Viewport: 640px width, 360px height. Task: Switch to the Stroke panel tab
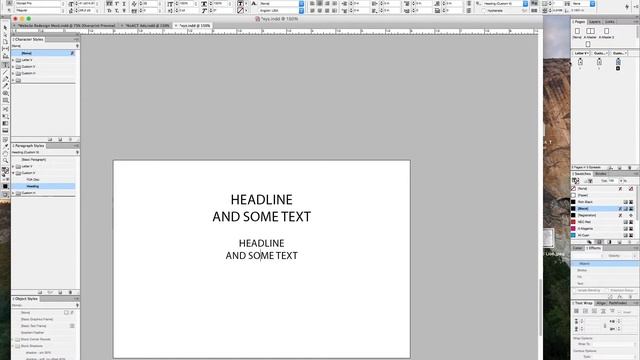click(600, 174)
